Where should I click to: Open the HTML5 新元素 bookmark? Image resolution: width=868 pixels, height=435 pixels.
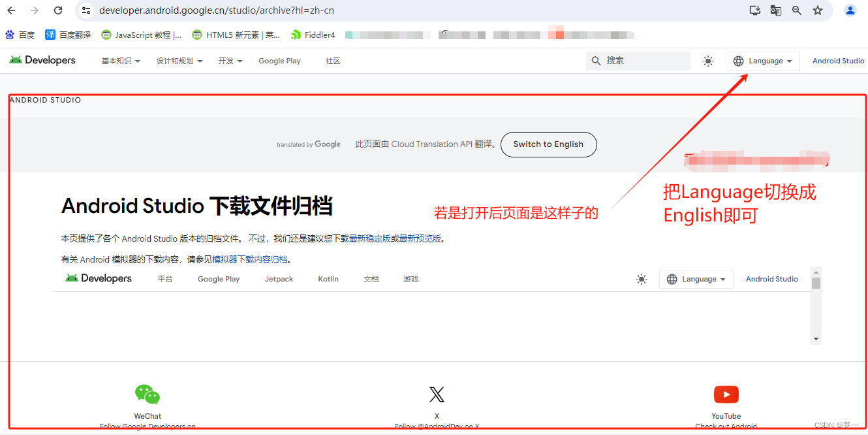(x=237, y=35)
